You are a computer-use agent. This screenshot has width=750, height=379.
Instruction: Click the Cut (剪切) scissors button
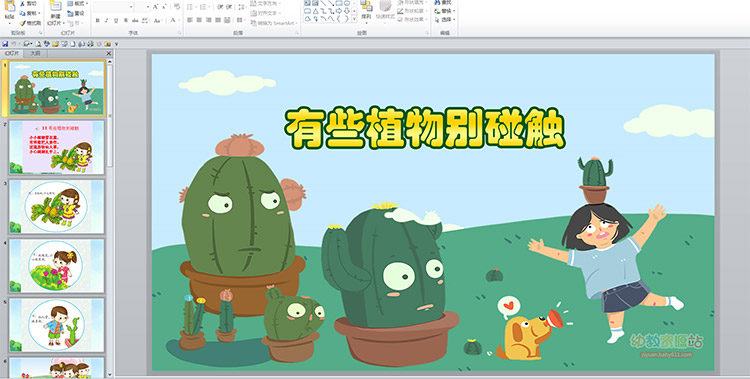pyautogui.click(x=29, y=3)
